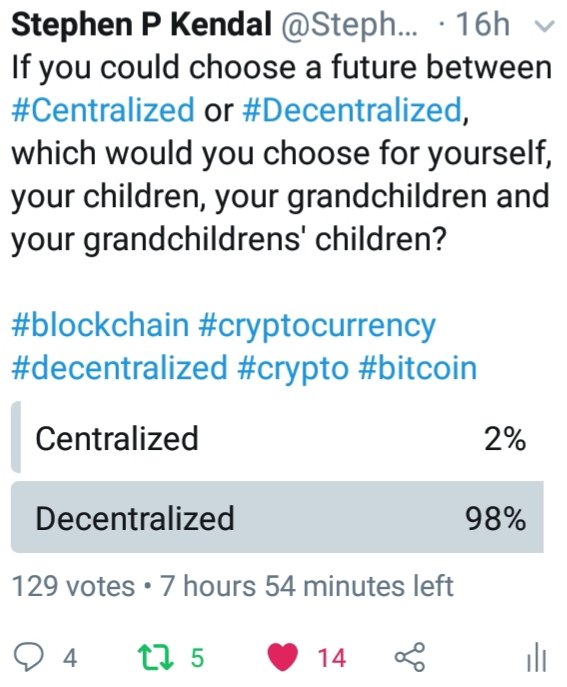Open the #blockchain hashtag
The width and height of the screenshot is (567, 687).
click(x=100, y=325)
